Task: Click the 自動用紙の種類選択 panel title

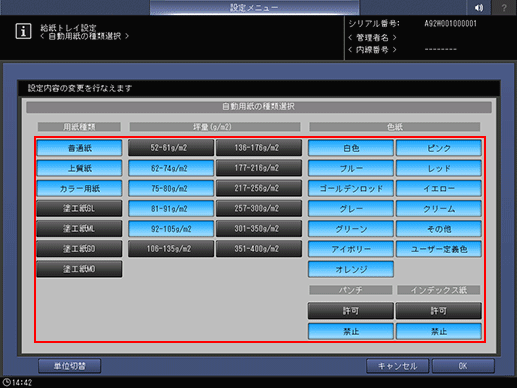Action: (259, 107)
